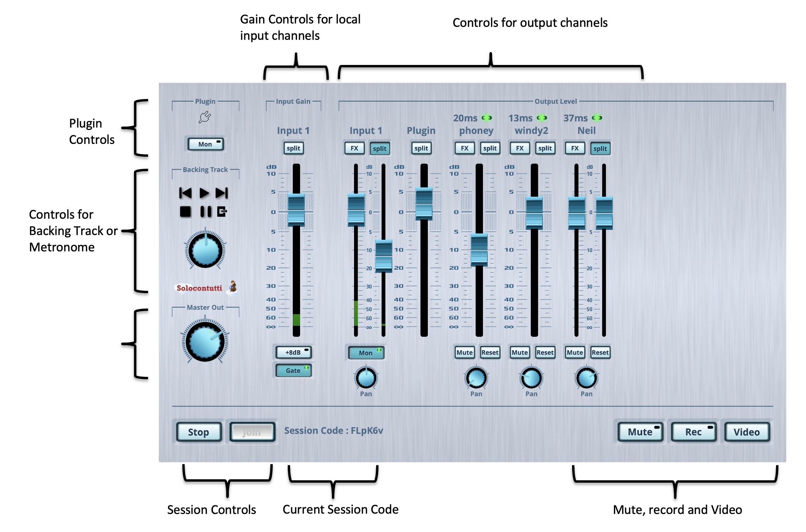Pause the backing track

205,212
